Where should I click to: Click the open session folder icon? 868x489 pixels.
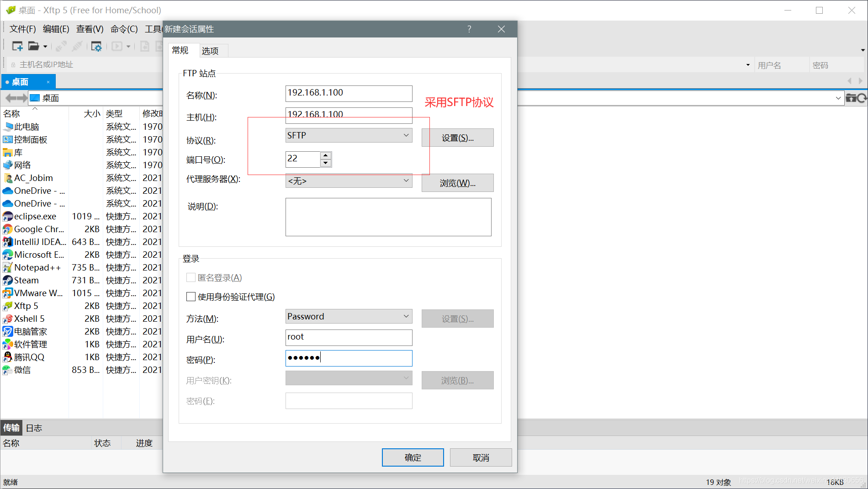(x=33, y=46)
